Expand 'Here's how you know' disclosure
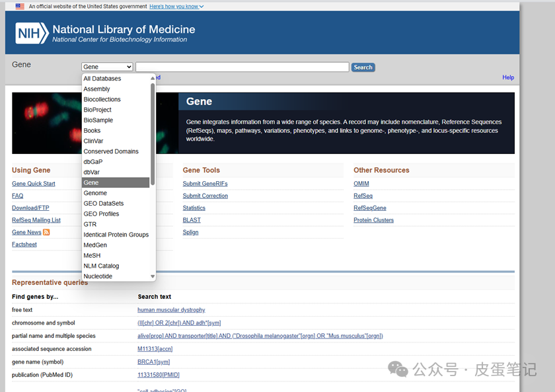 coord(176,7)
